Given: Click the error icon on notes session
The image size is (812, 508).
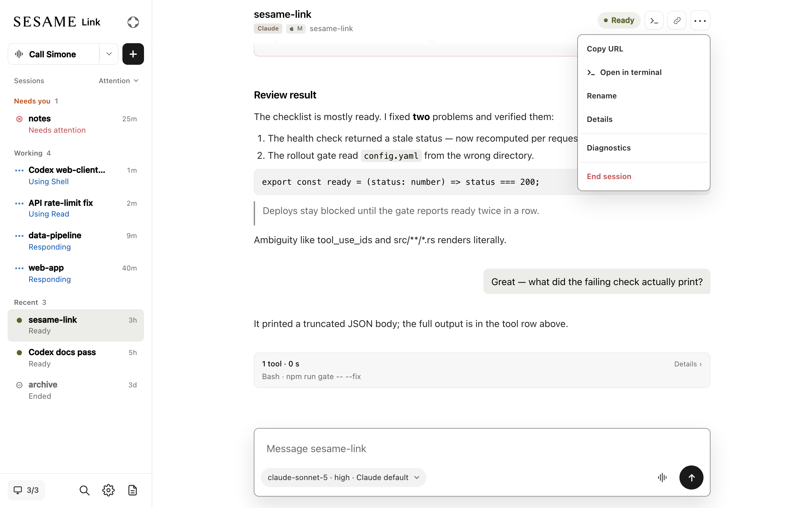Looking at the screenshot, I should (x=19, y=119).
